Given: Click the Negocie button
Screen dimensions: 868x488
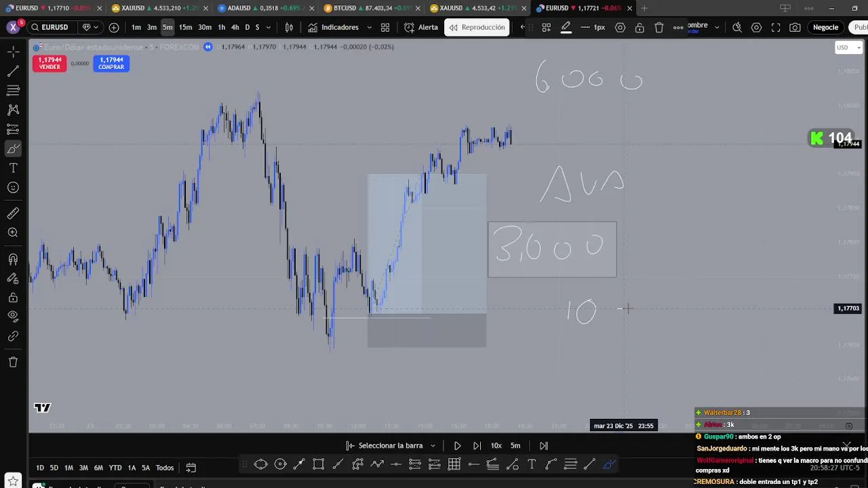Looking at the screenshot, I should click(825, 27).
